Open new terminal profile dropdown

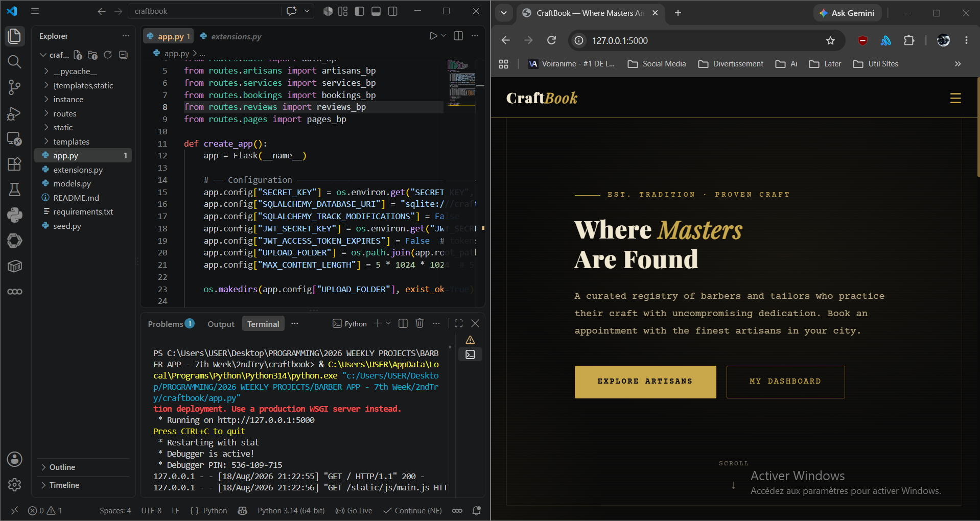(x=388, y=323)
